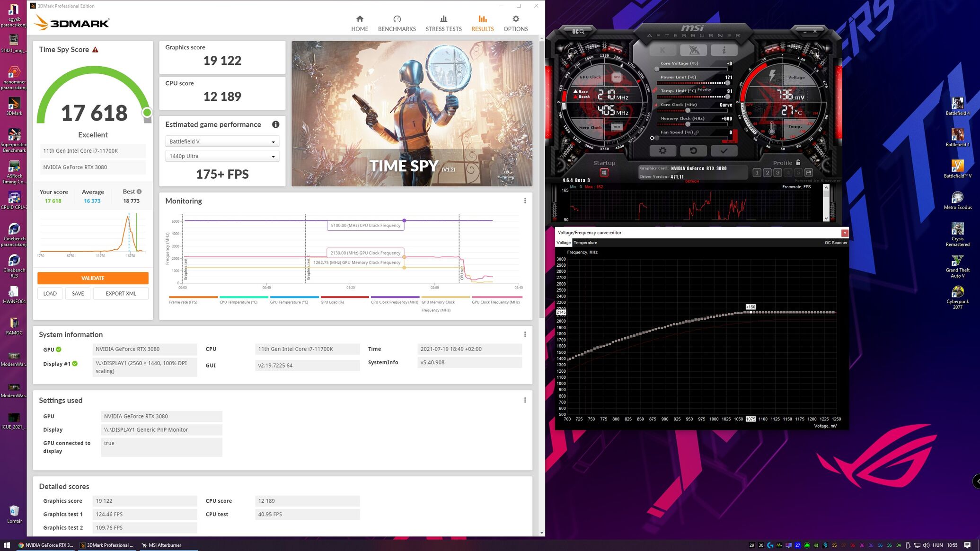The height and width of the screenshot is (551, 980).
Task: Click 3DMark window vertical scrollbar
Action: pos(541,180)
